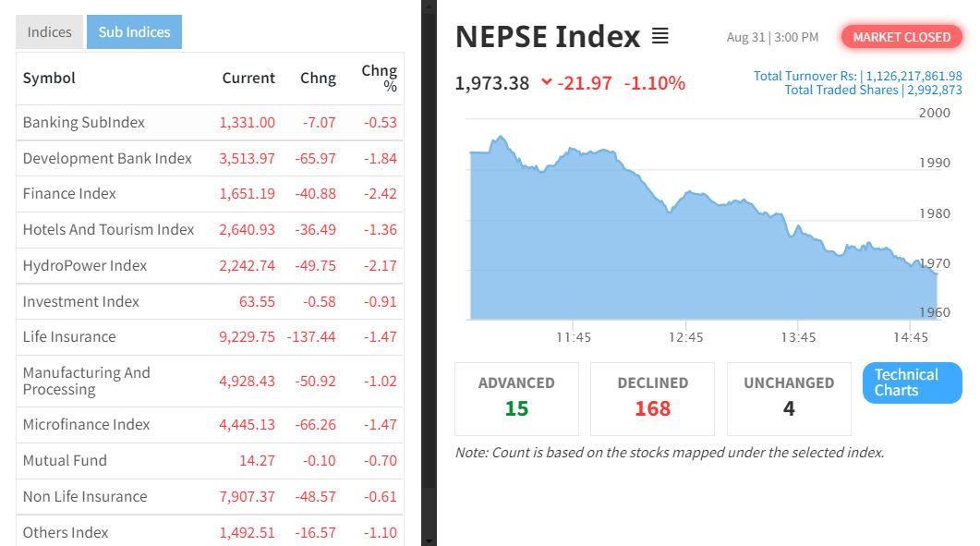Sort by the Symbol column header

49,79
